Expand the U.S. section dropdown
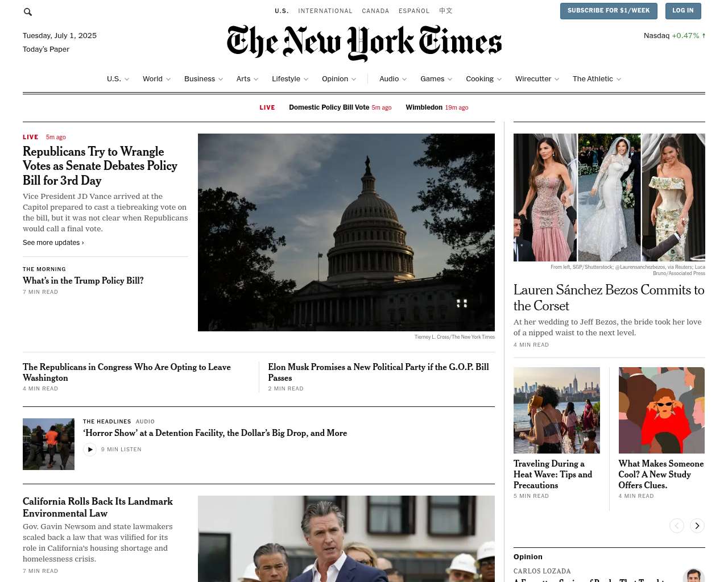The image size is (728, 582). [x=127, y=79]
